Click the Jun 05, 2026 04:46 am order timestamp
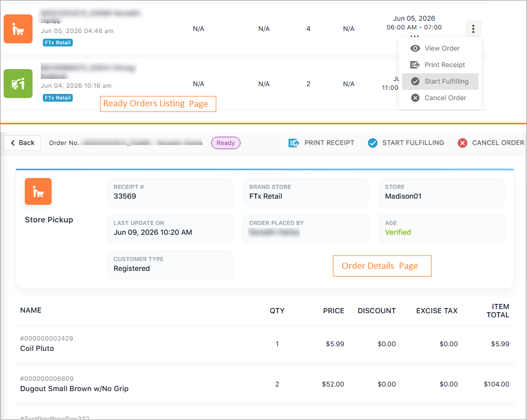This screenshot has width=527, height=420. [x=77, y=31]
